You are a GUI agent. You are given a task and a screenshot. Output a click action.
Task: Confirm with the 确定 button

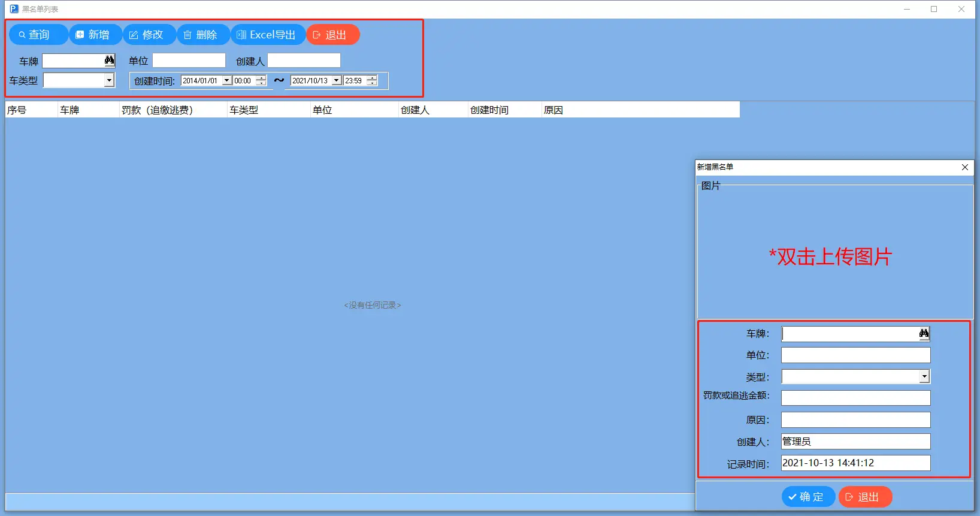click(807, 497)
